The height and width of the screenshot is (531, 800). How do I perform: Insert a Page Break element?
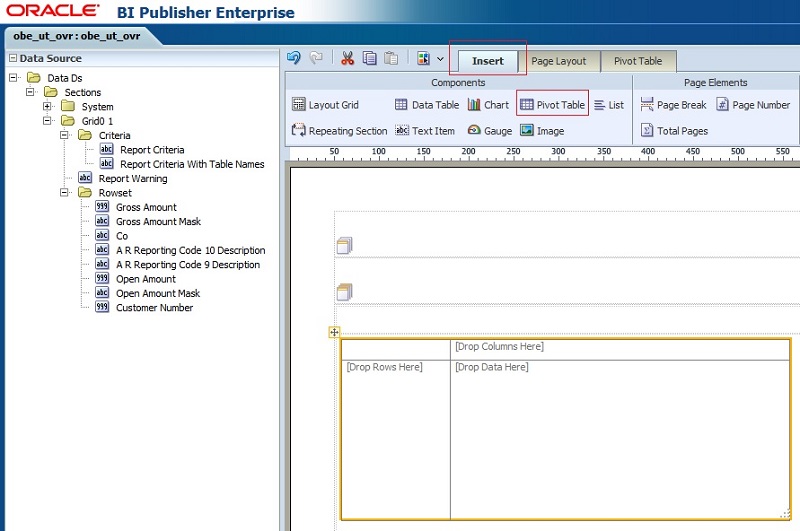coord(673,105)
